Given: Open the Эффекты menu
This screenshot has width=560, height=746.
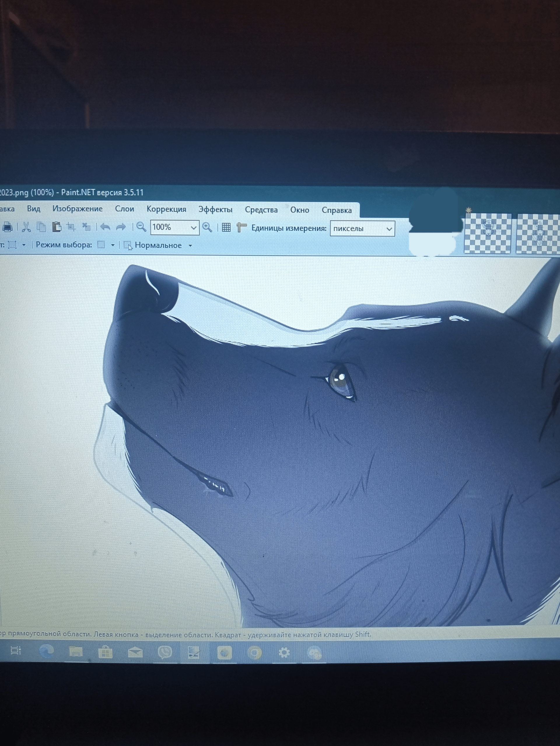Looking at the screenshot, I should click(215, 209).
